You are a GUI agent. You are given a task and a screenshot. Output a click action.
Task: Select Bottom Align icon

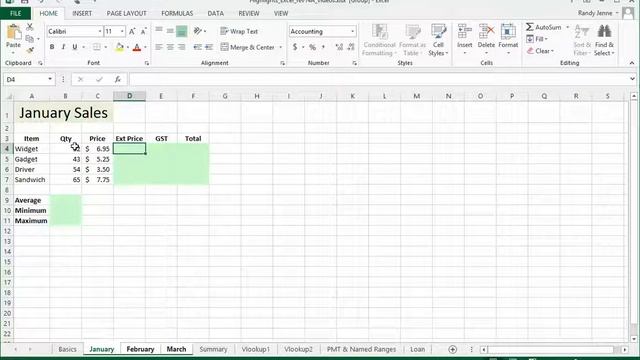182,31
